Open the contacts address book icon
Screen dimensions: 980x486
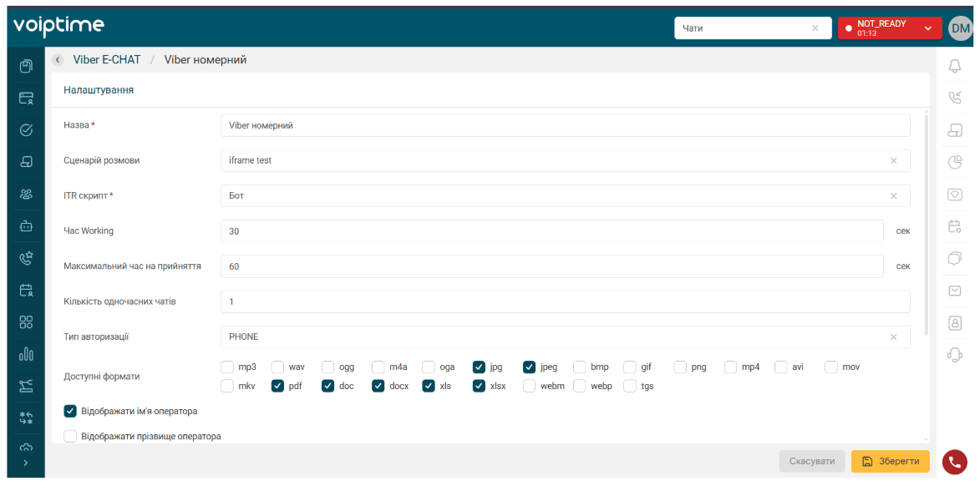click(954, 323)
